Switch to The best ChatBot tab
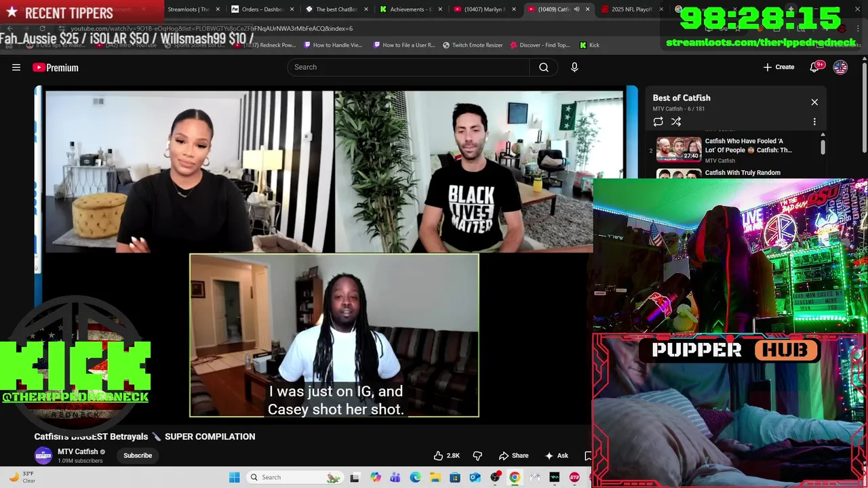868x488 pixels. pos(336,9)
